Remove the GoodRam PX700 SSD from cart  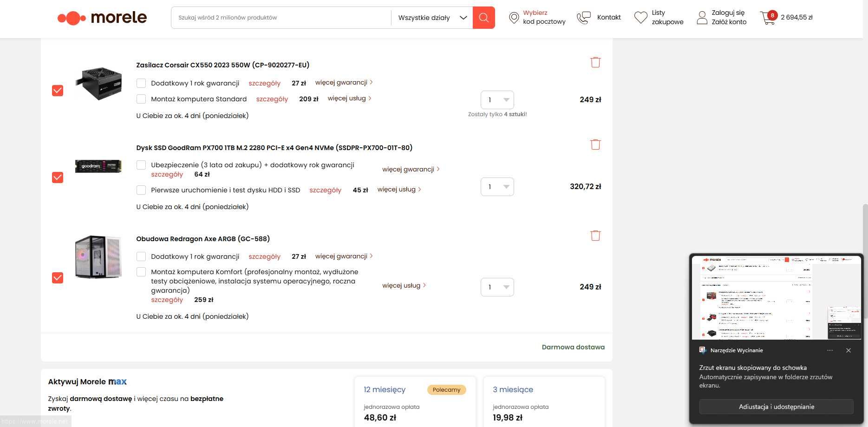(595, 145)
